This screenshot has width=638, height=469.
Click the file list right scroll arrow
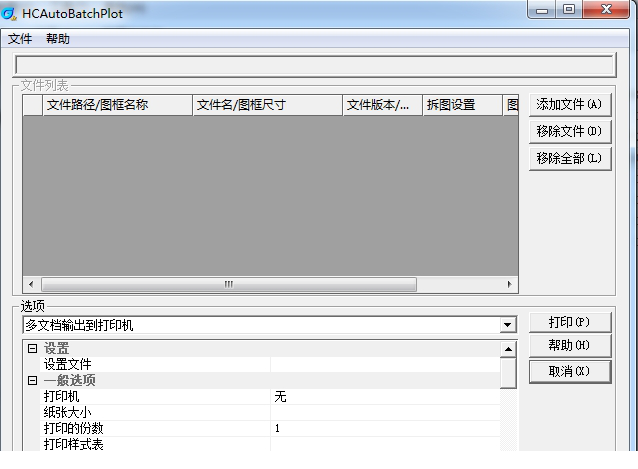tap(509, 284)
